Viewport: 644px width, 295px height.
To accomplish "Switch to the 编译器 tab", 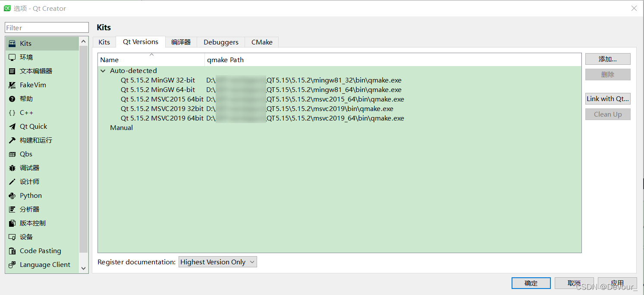I will (x=181, y=42).
